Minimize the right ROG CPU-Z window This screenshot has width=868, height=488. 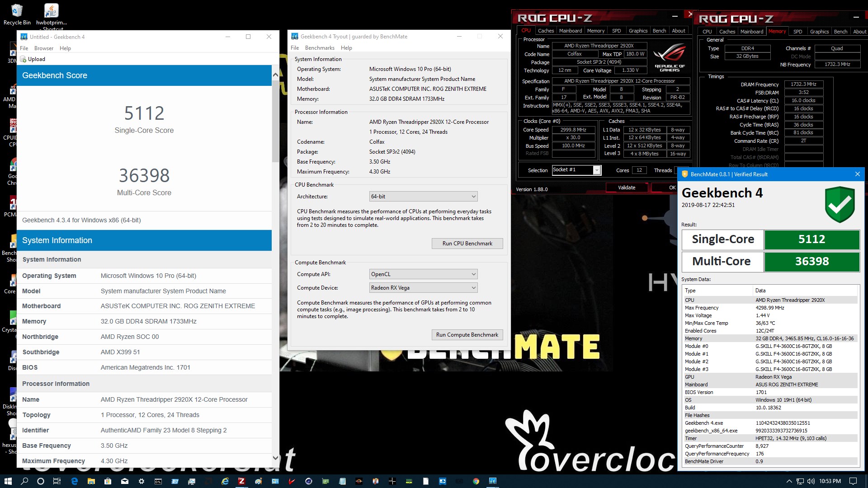pos(856,17)
